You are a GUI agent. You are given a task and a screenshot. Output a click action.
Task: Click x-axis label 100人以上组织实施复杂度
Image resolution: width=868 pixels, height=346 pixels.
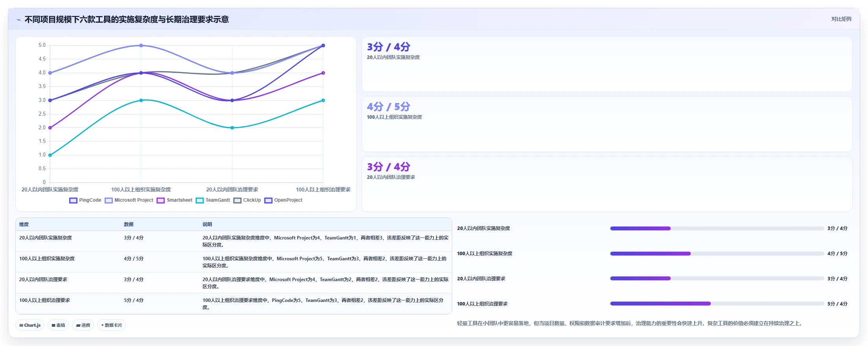click(x=141, y=190)
